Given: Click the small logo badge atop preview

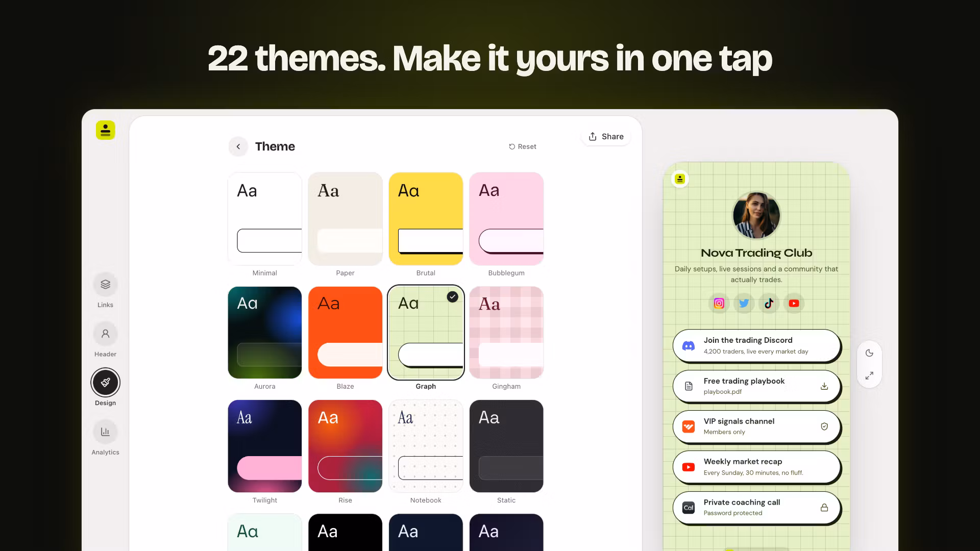Looking at the screenshot, I should (x=680, y=179).
